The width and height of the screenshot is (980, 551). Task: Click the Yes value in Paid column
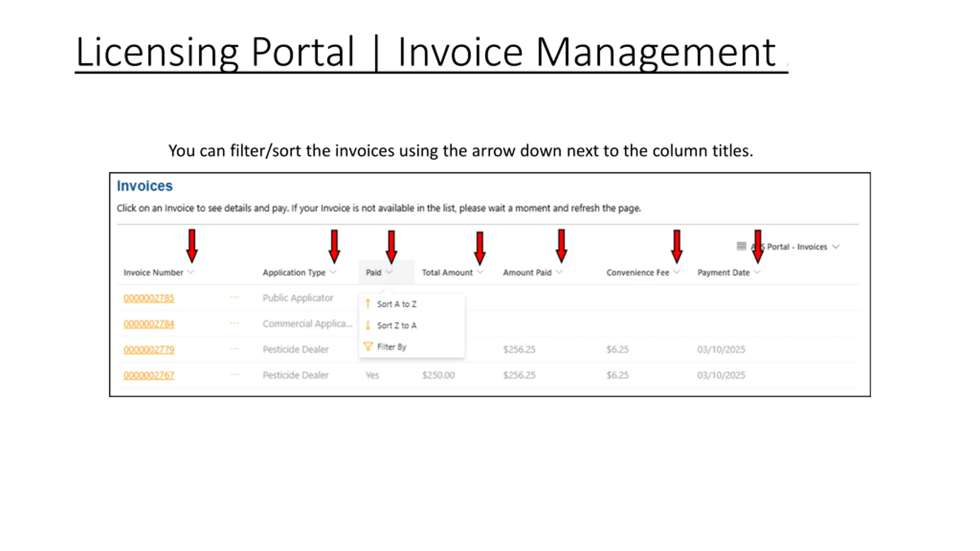[x=372, y=375]
